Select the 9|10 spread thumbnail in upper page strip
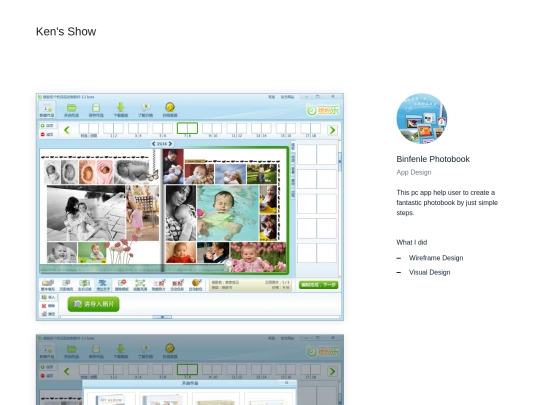The height and width of the screenshot is (405, 540). tap(212, 128)
